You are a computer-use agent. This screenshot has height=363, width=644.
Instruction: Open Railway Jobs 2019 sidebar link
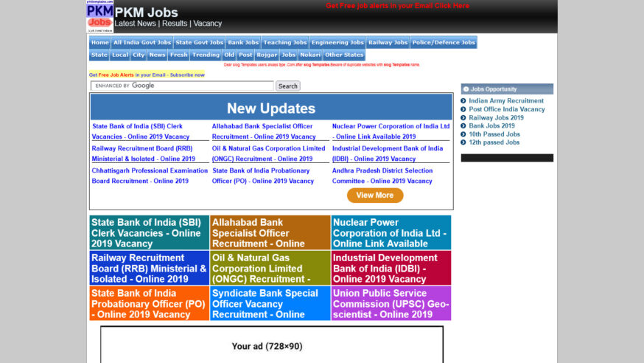496,117
